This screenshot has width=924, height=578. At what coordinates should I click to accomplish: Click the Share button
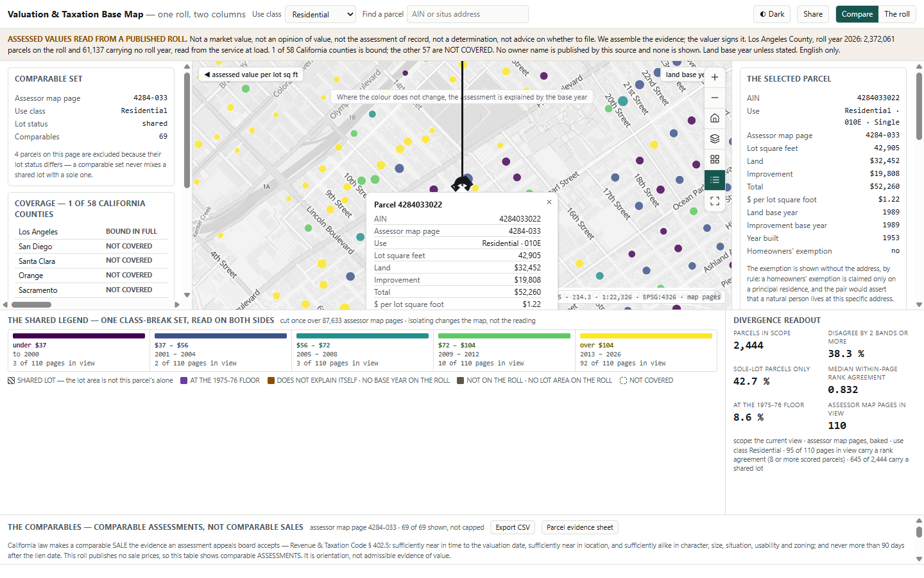813,14
